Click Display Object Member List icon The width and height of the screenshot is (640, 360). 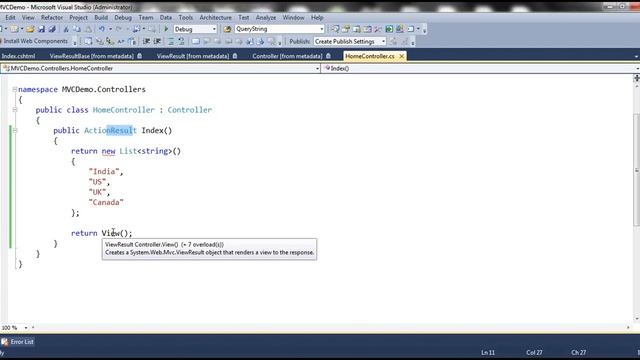[88, 41]
